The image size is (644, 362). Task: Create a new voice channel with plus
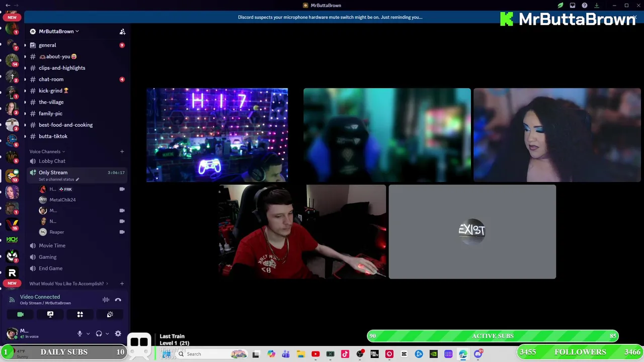coord(122,151)
